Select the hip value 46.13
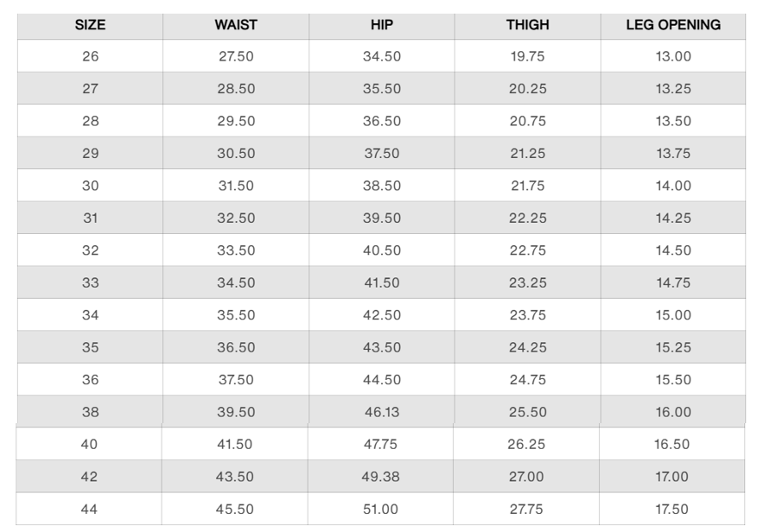The image size is (763, 532). 382,412
